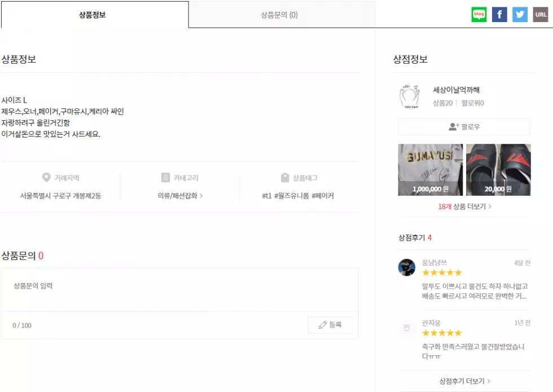Click reviewer name 옹냥냥쓰
This screenshot has height=392, width=553.
click(x=434, y=263)
